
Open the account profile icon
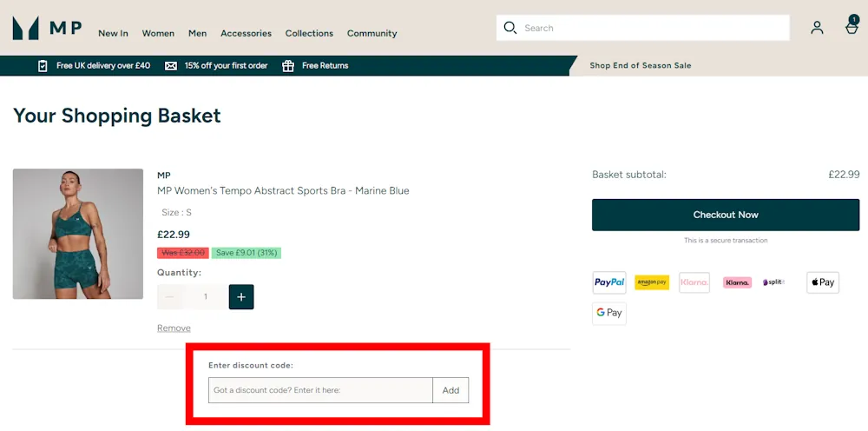pyautogui.click(x=817, y=28)
